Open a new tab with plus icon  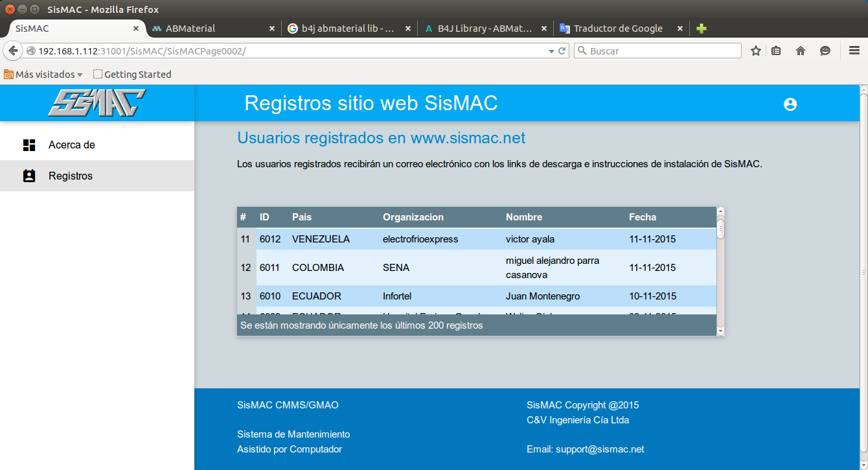point(701,29)
